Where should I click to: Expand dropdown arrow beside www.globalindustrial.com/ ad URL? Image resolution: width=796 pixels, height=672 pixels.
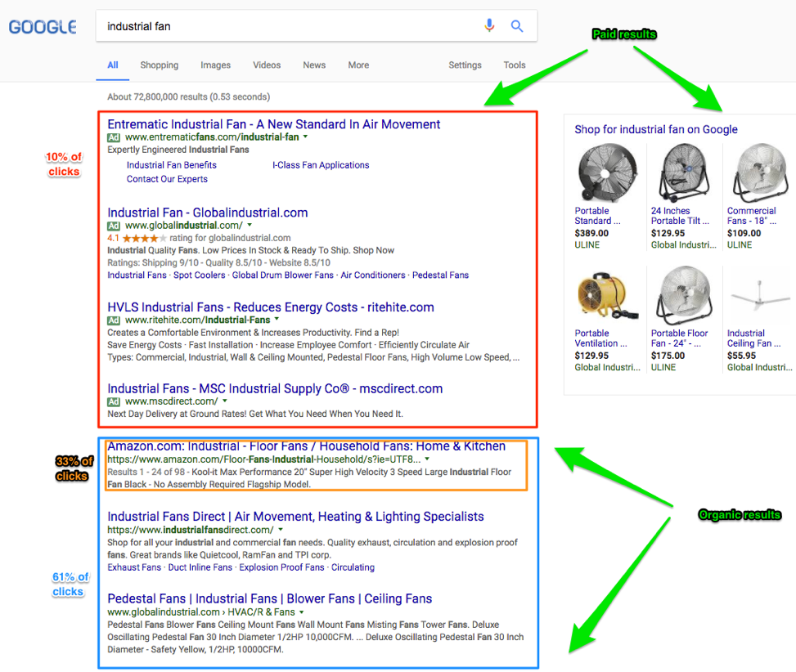(x=250, y=225)
